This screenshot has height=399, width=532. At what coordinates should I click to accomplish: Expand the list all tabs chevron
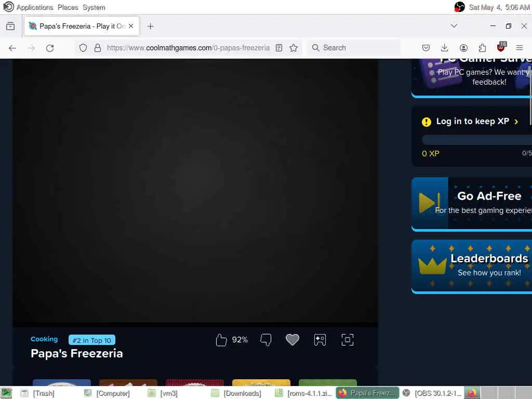pos(454,26)
